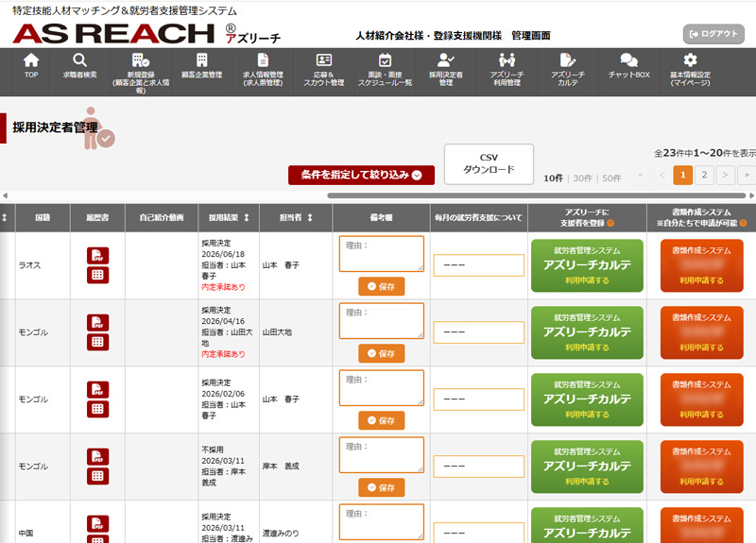The image size is (756, 543).
Task: Click left arrow of horizontal scrollbar
Action: click(x=5, y=195)
